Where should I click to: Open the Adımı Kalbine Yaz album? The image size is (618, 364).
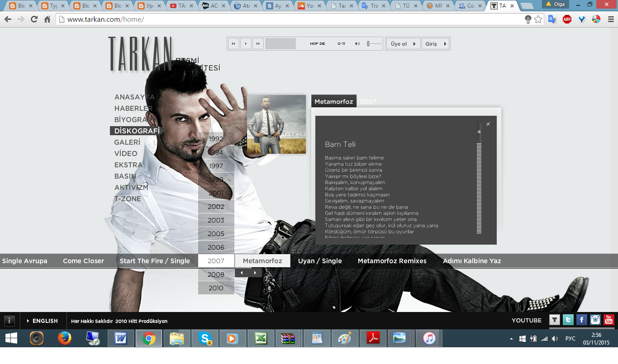click(472, 261)
